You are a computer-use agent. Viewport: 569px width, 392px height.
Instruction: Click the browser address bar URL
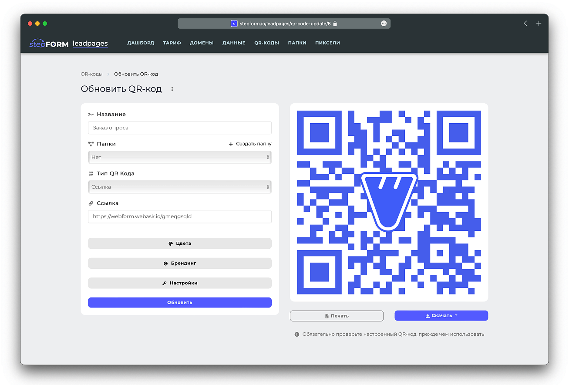pos(285,24)
